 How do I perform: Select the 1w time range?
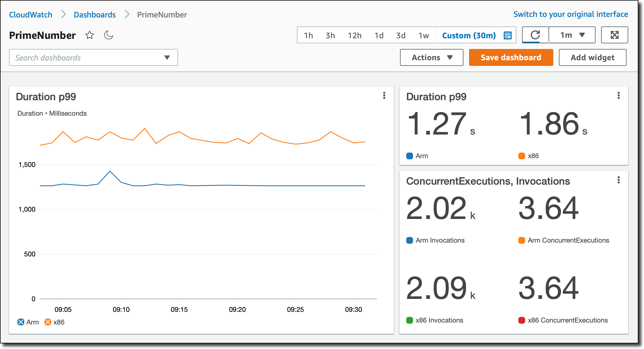coord(423,35)
